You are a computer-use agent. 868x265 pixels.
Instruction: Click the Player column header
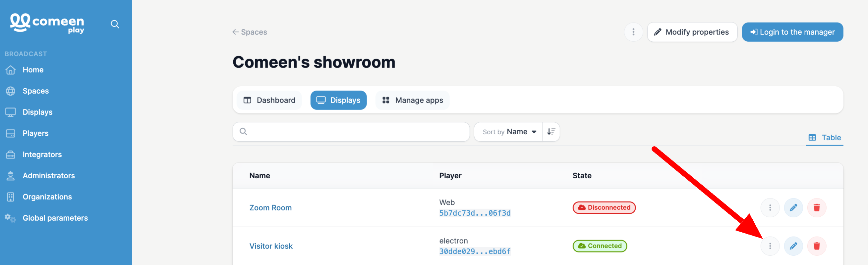point(450,176)
